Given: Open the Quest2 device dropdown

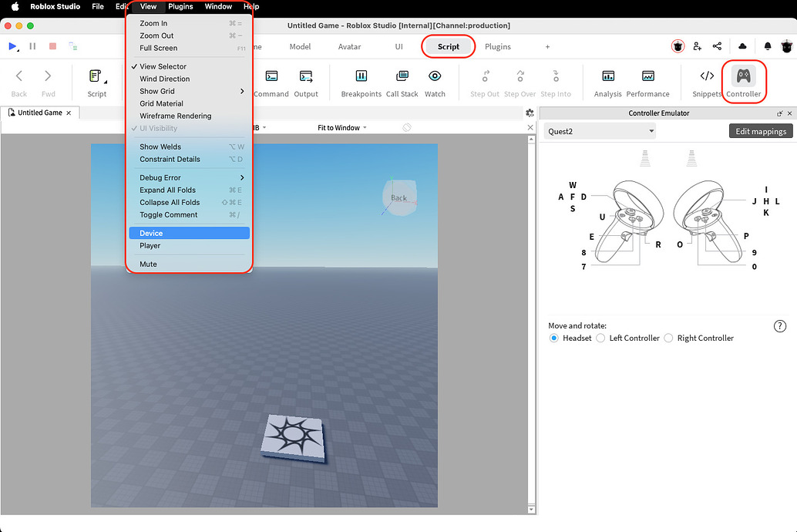Looking at the screenshot, I should pos(600,131).
